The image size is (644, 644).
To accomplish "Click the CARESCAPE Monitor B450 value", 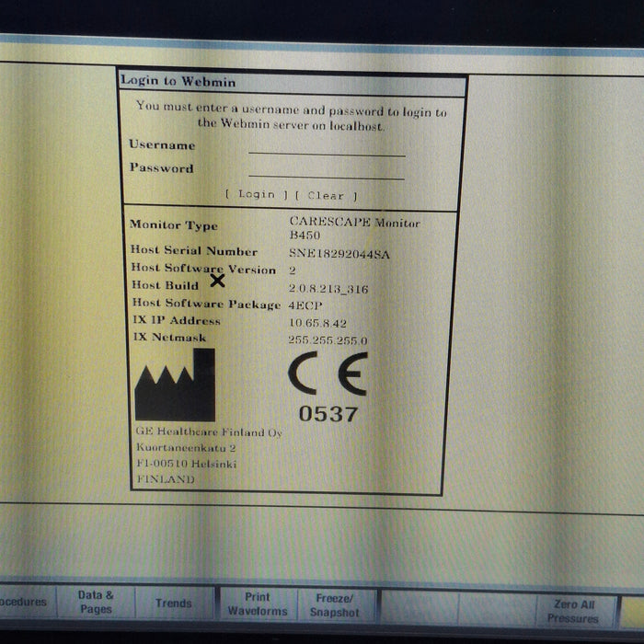I will pyautogui.click(x=354, y=228).
